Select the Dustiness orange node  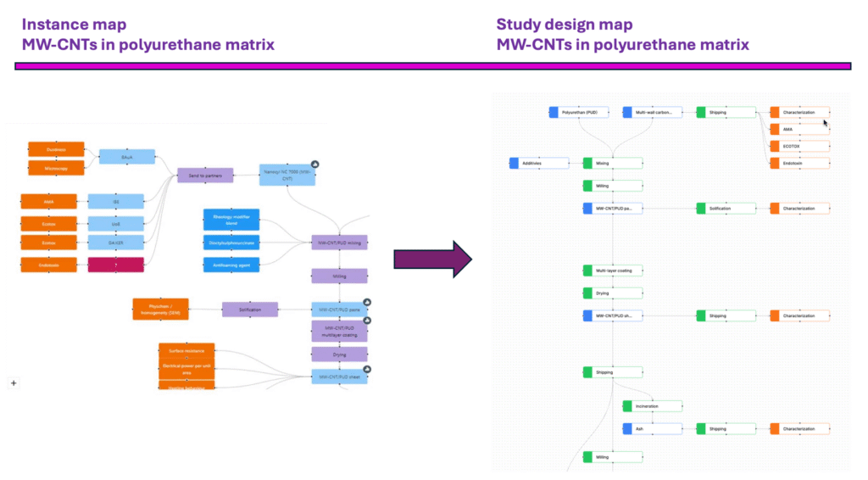click(57, 149)
